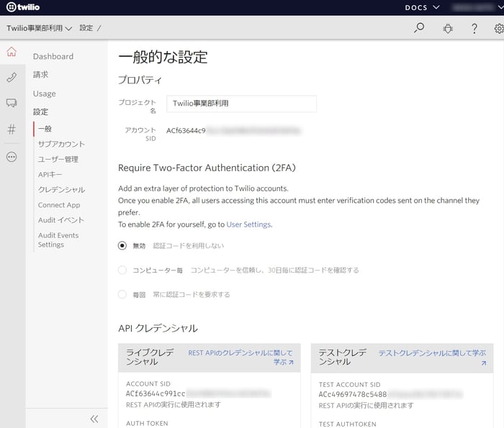Open REST APIのクレデンシャルに関して学ぶ link
Image resolution: width=504 pixels, height=428 pixels.
(x=240, y=358)
